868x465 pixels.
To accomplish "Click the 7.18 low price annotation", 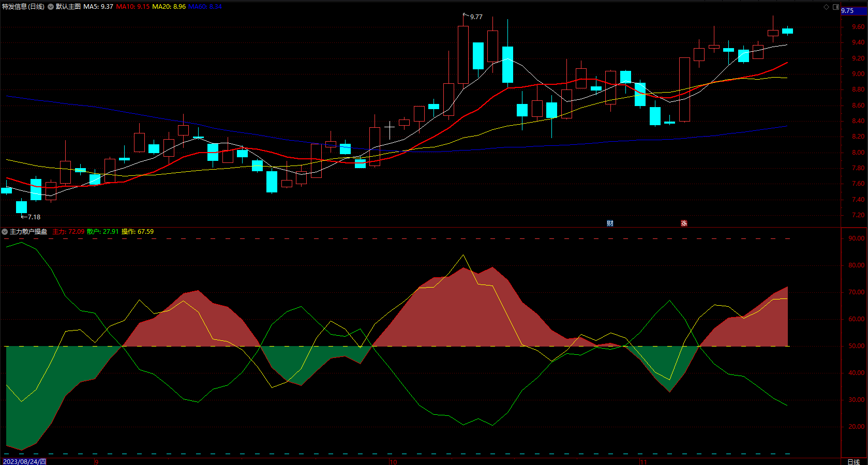I will [x=34, y=217].
